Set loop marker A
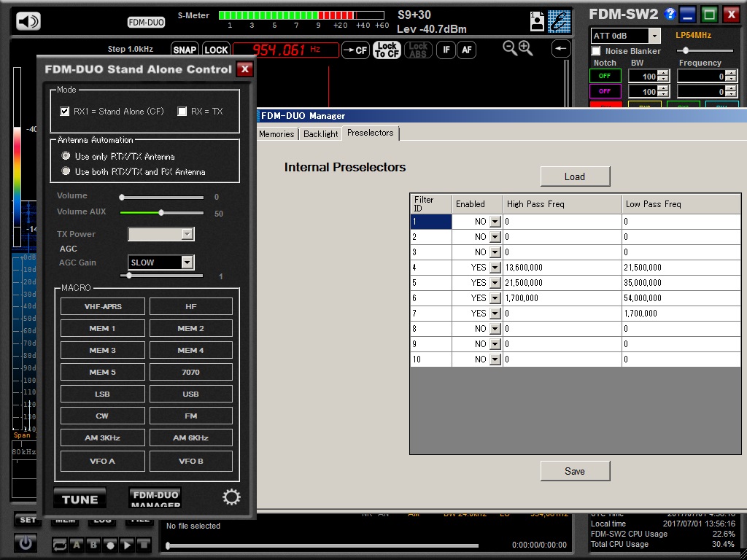This screenshot has height=560, width=747. (77, 544)
